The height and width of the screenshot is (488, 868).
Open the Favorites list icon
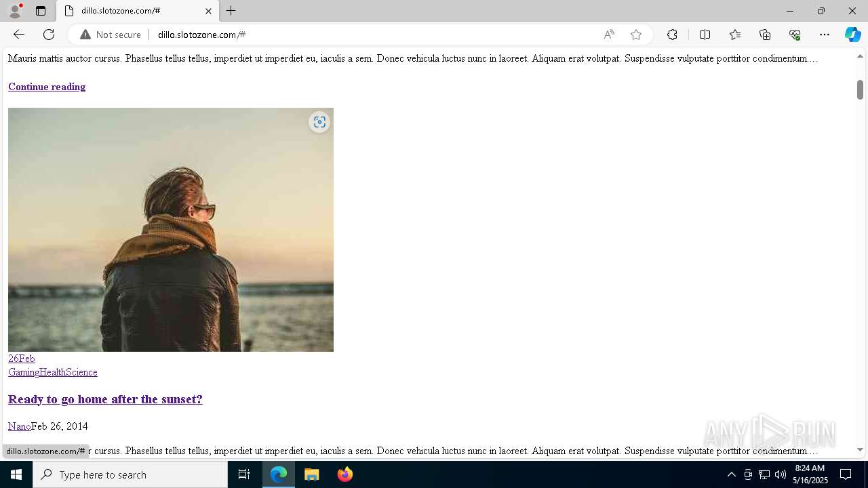pos(735,35)
